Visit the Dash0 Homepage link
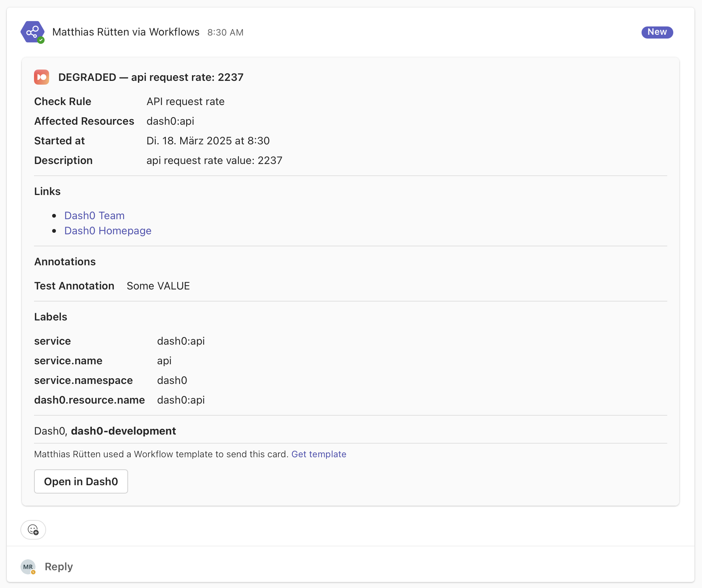702x588 pixels. click(x=108, y=231)
